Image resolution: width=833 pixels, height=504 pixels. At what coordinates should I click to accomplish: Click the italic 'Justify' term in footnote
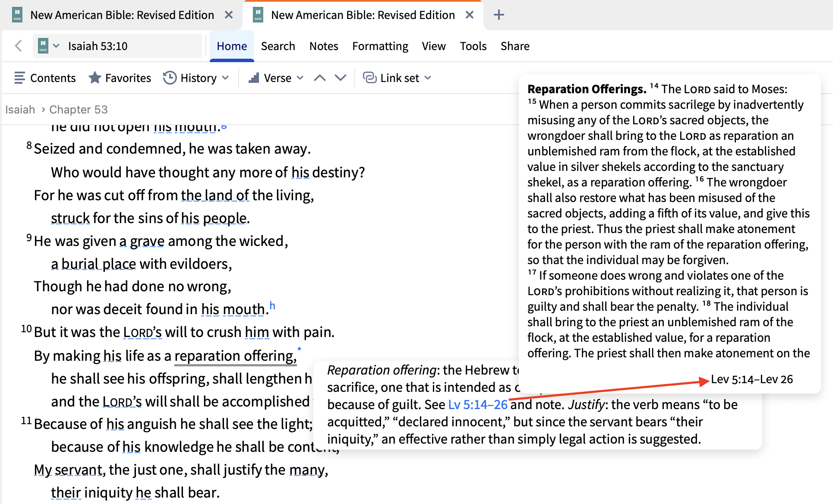(587, 404)
